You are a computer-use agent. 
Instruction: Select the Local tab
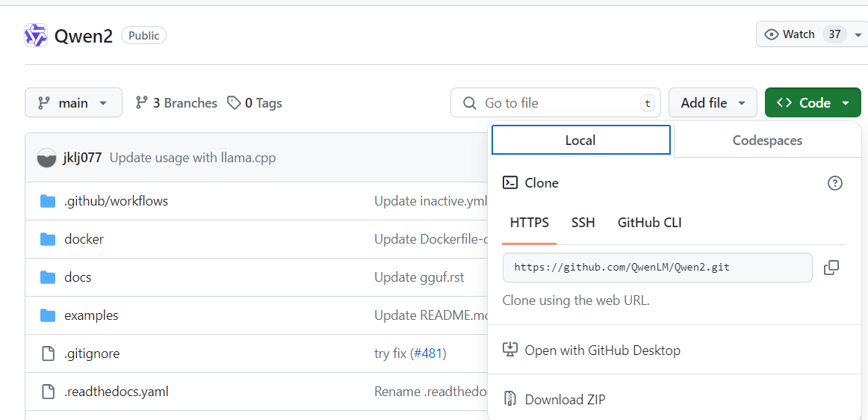(x=580, y=140)
